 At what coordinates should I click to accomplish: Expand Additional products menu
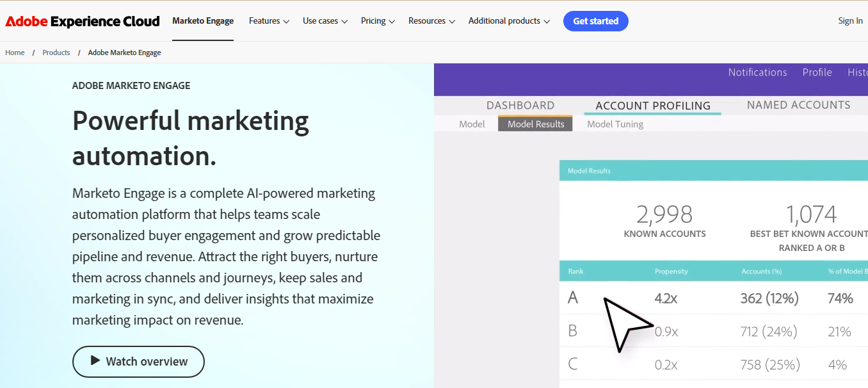point(509,21)
